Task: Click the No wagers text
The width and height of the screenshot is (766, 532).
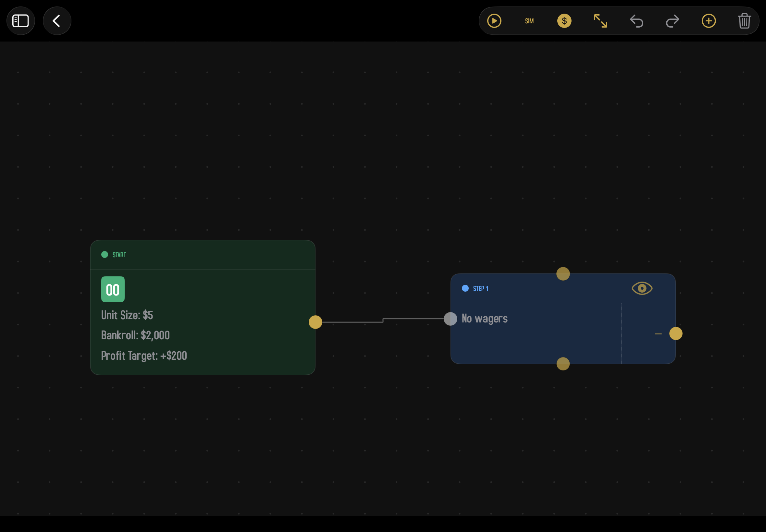Action: click(485, 319)
